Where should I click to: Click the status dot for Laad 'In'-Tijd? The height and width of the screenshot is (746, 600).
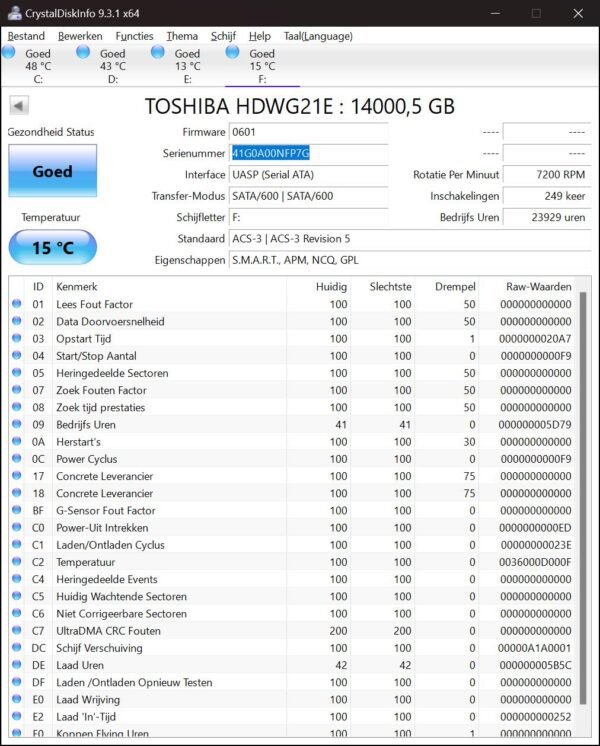coord(17,716)
